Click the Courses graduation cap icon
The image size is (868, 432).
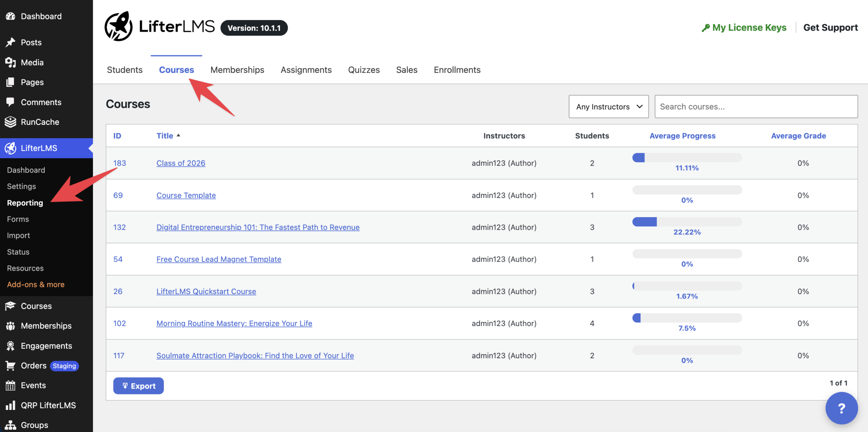11,306
